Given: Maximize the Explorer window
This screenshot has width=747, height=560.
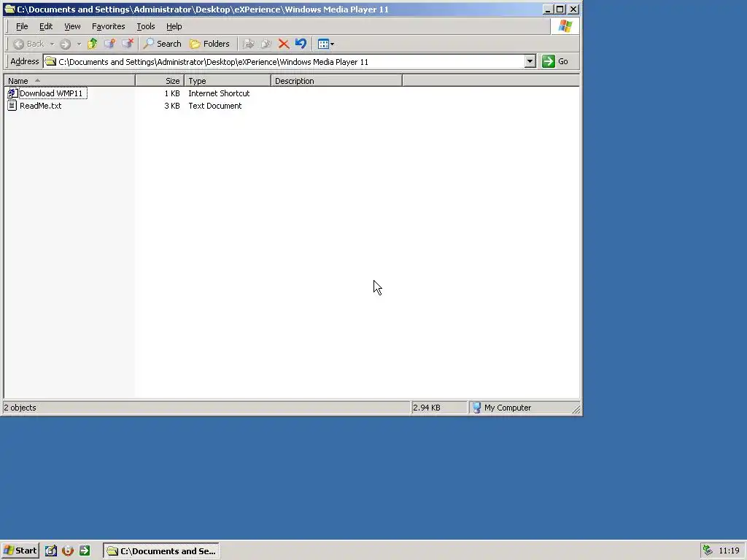Looking at the screenshot, I should click(x=560, y=9).
